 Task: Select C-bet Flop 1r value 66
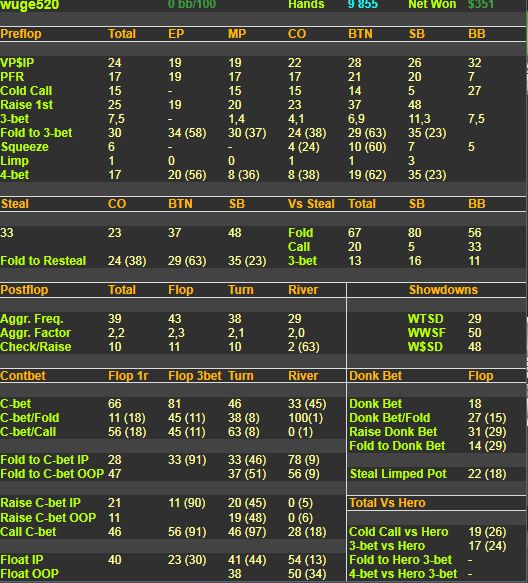click(x=115, y=404)
